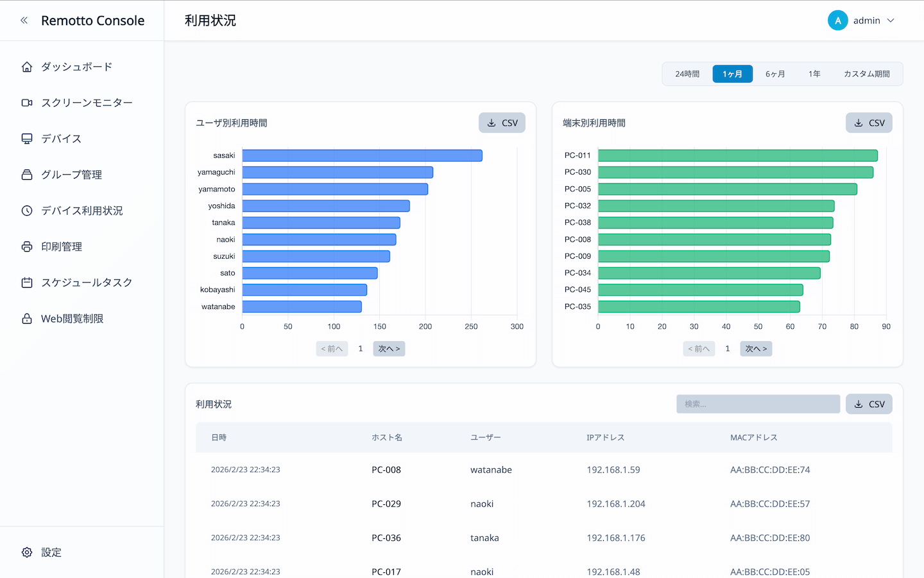Download ユーザ別利用時間 CSV
The image size is (924, 578).
pos(502,123)
